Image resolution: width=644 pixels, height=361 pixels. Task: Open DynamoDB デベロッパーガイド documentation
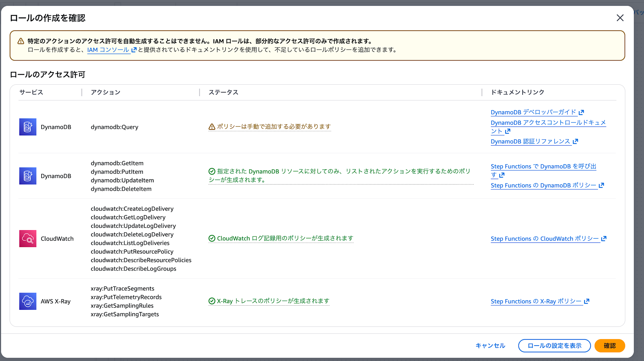click(533, 112)
